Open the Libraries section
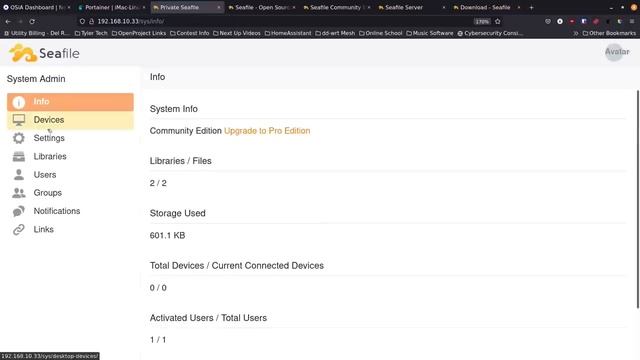This screenshot has height=360, width=640. (50, 156)
